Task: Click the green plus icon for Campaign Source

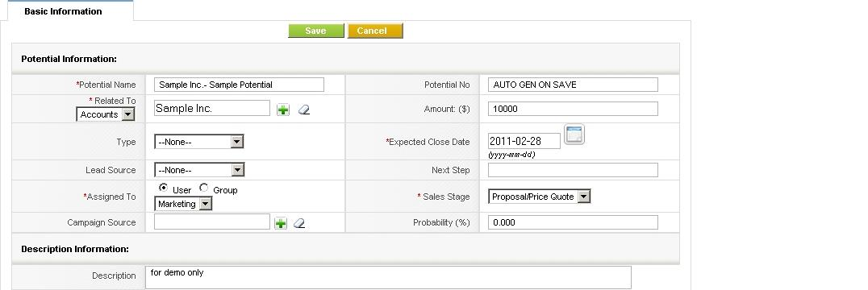Action: coord(281,223)
